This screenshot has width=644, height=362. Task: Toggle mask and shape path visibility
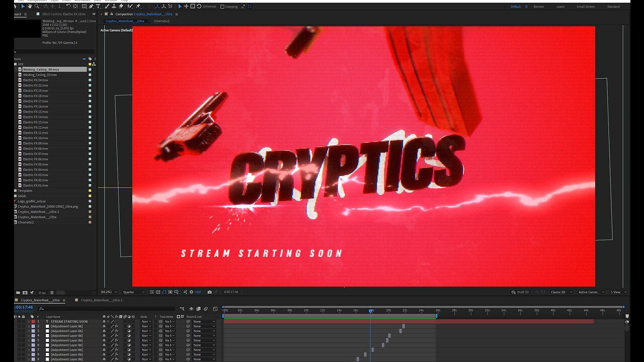164,292
